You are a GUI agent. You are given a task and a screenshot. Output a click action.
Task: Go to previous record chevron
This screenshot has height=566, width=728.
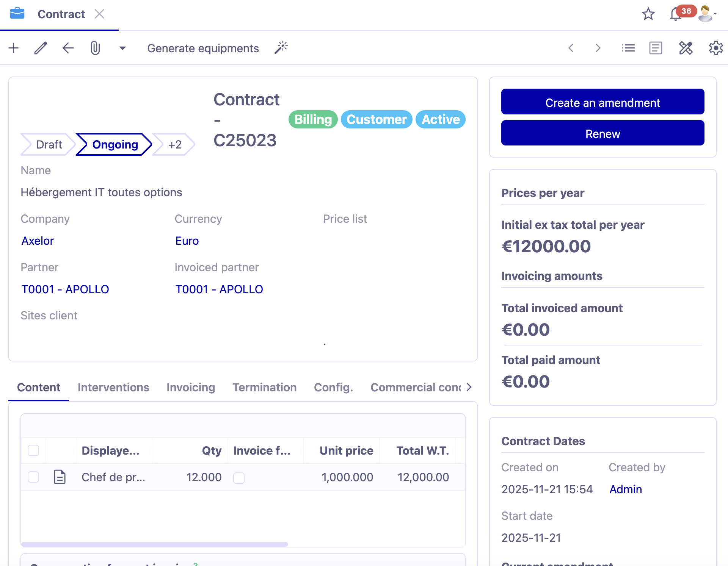(x=571, y=48)
